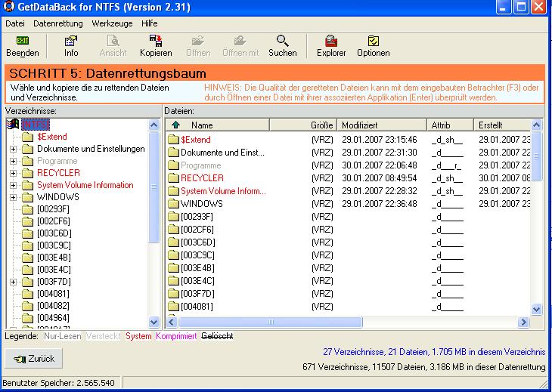Screen dimensions: 552x392
Task: Click the Ansicht view icon
Action: tap(113, 41)
